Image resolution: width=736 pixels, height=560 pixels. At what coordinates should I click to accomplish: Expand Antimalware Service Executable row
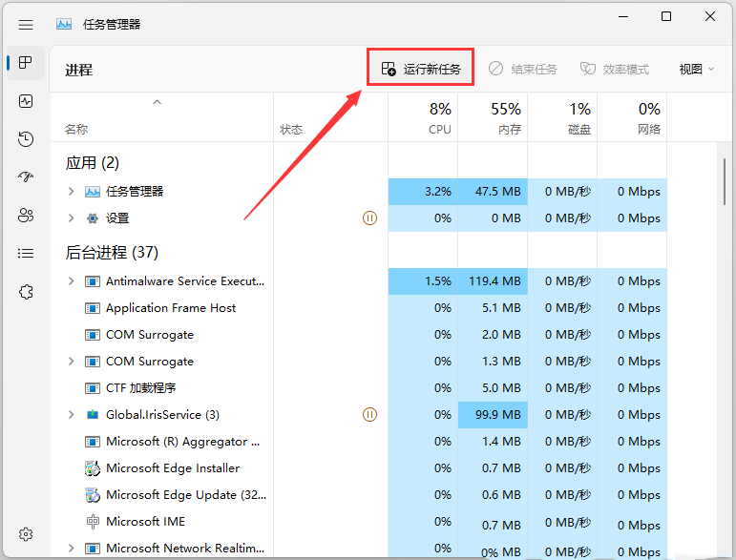click(x=71, y=280)
